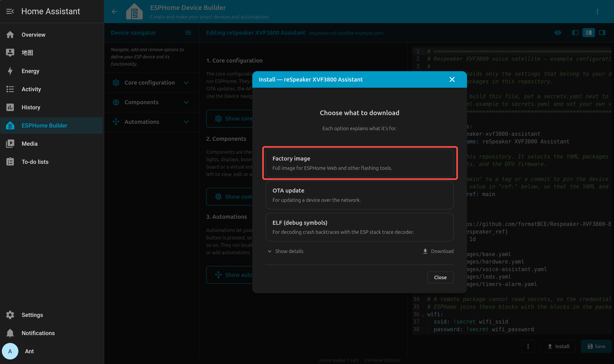Click the Install button in footer
This screenshot has height=364, width=614.
click(x=558, y=346)
